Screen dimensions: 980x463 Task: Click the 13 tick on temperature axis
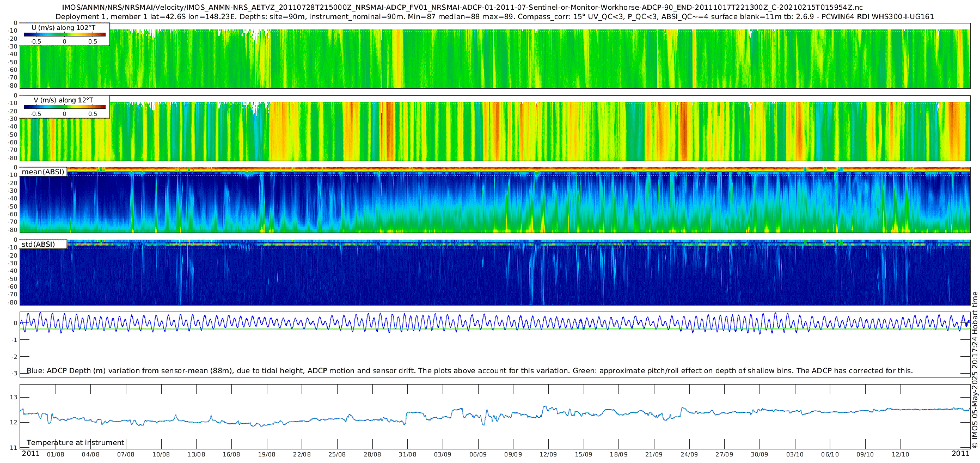coord(14,397)
